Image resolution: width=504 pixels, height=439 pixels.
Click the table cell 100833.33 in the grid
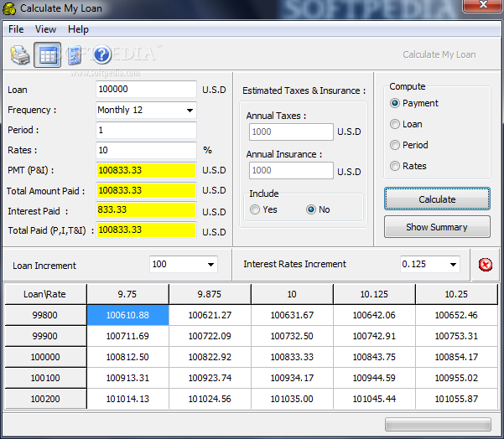292,357
